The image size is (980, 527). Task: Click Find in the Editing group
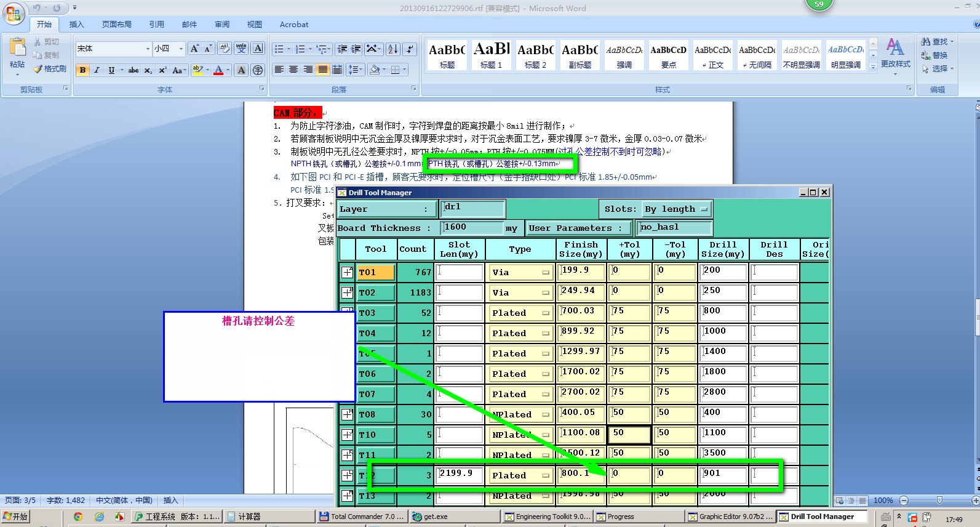click(936, 42)
